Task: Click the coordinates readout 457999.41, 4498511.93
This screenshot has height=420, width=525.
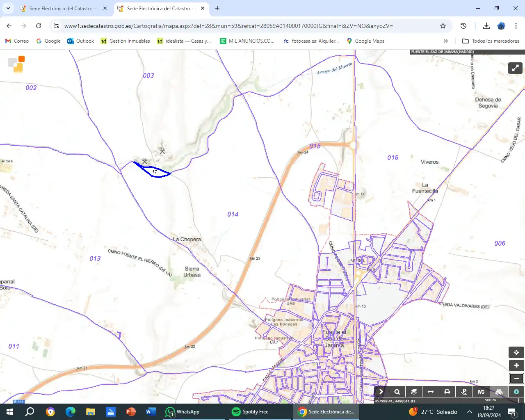Action: pos(395,401)
